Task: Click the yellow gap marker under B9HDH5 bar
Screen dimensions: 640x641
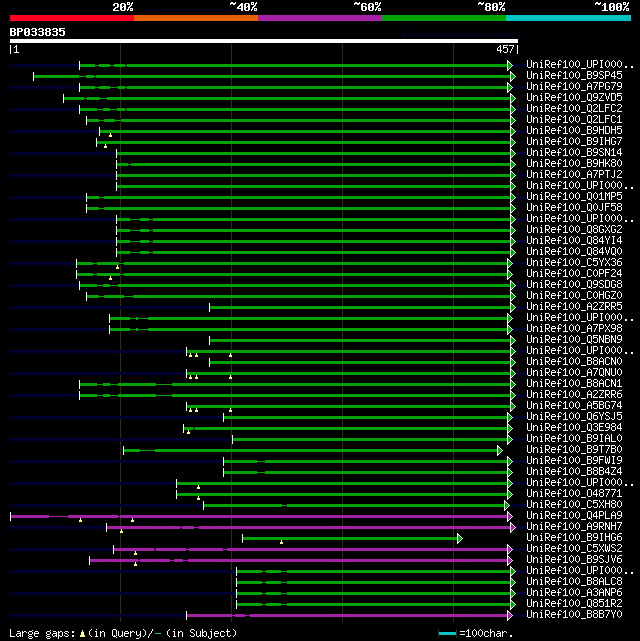Action: [110, 135]
